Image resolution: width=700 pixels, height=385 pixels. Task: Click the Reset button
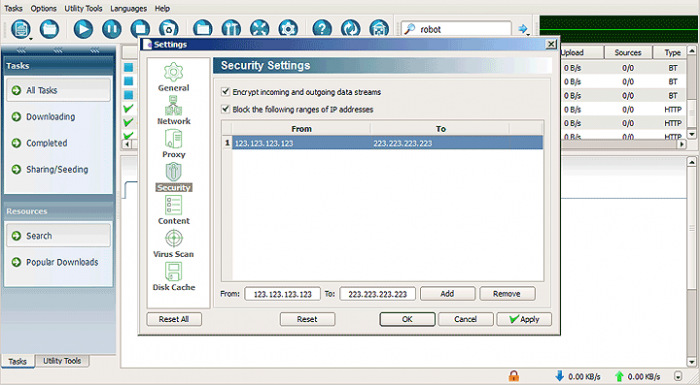click(307, 319)
